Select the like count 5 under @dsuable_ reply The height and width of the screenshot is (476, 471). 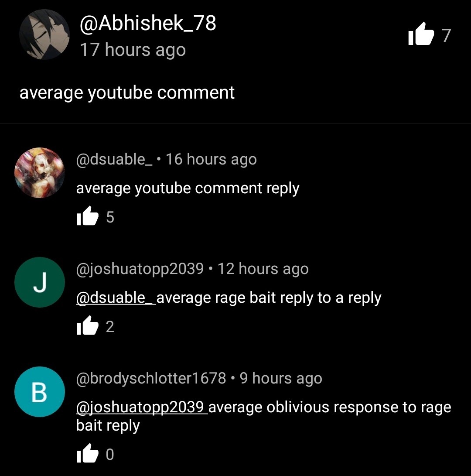pyautogui.click(x=110, y=217)
